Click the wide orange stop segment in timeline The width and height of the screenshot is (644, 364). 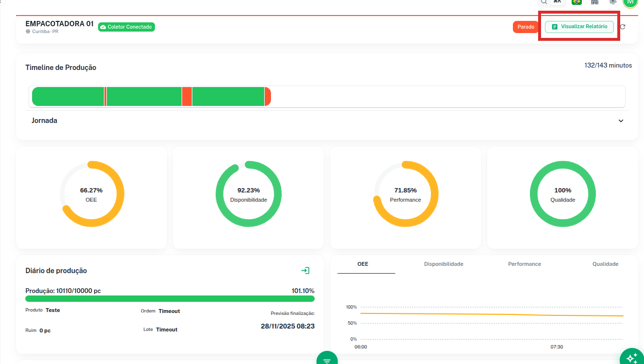coord(186,96)
